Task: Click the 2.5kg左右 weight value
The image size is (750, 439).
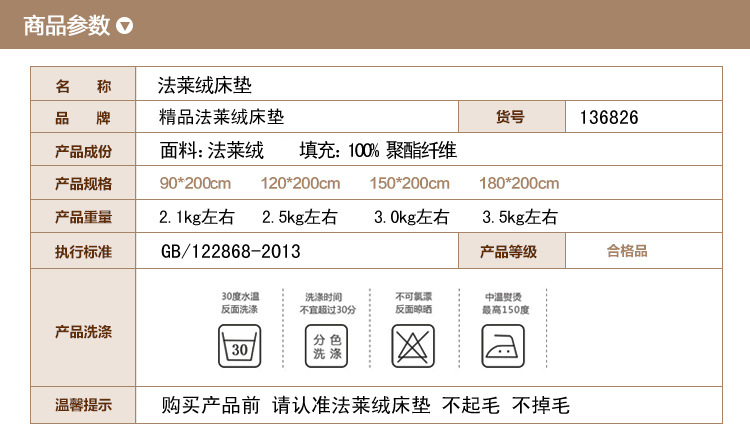Action: coord(299,217)
